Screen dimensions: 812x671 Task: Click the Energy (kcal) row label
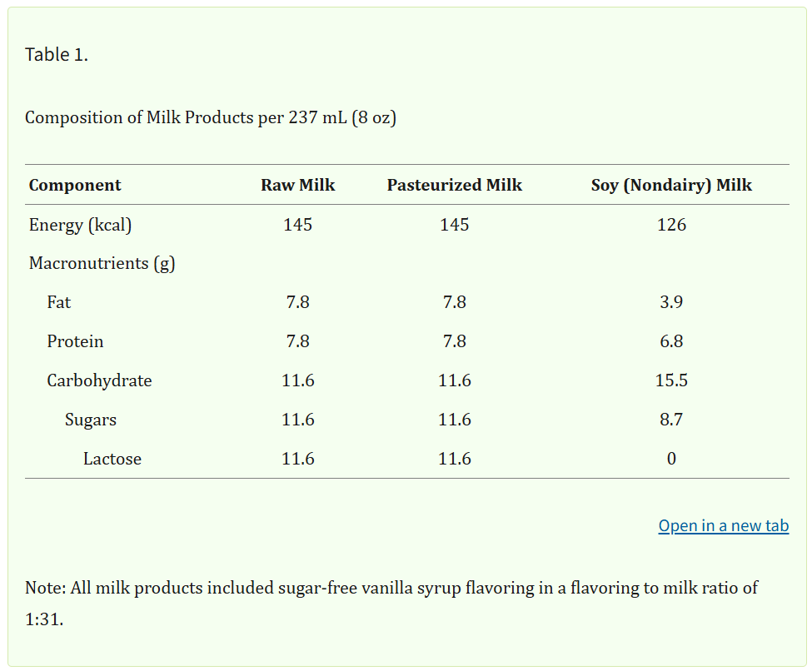point(80,225)
